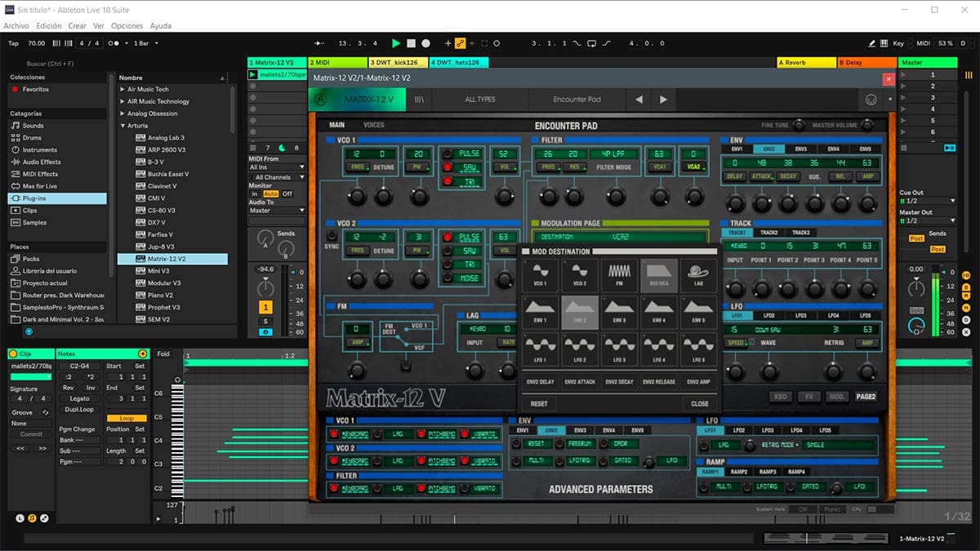This screenshot has height=551, width=980.
Task: Click the FM DEST switch button
Action: pos(406,365)
